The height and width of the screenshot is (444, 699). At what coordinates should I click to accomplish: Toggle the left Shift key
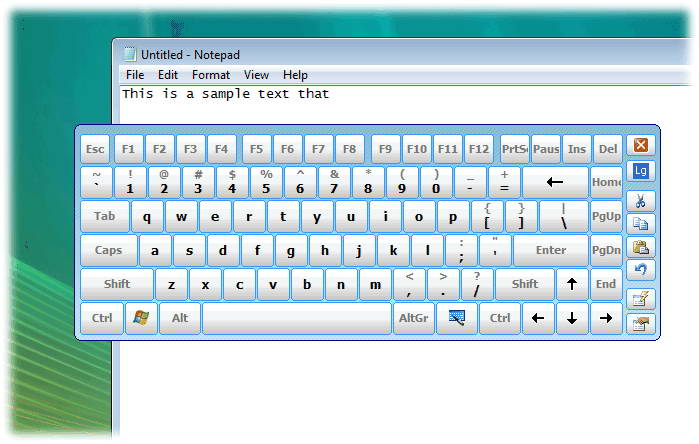point(117,284)
